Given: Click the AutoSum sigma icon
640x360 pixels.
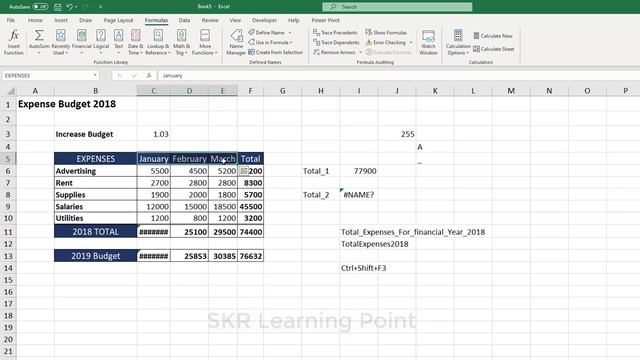Looking at the screenshot, I should tap(39, 36).
